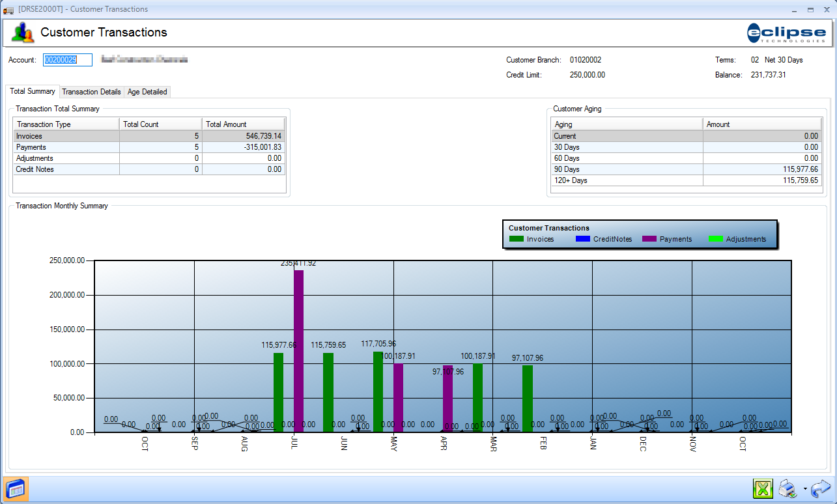The height and width of the screenshot is (504, 837).
Task: Click the Payments purple legend swatch
Action: pyautogui.click(x=649, y=239)
